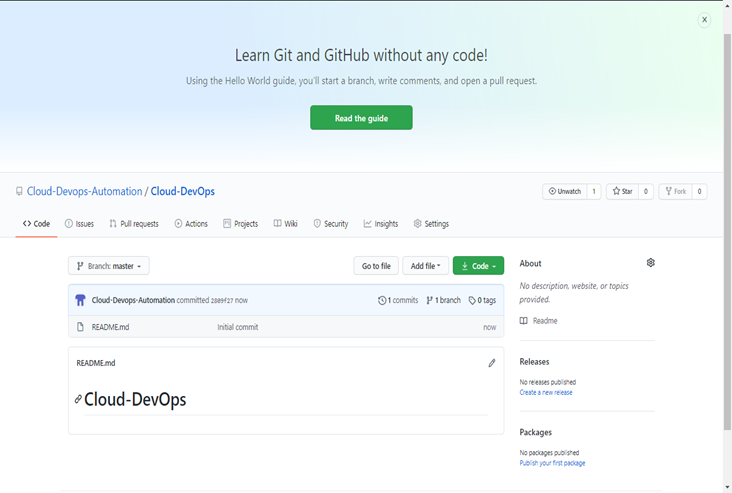The height and width of the screenshot is (493, 732).
Task: Open About settings gear icon
Action: point(650,263)
